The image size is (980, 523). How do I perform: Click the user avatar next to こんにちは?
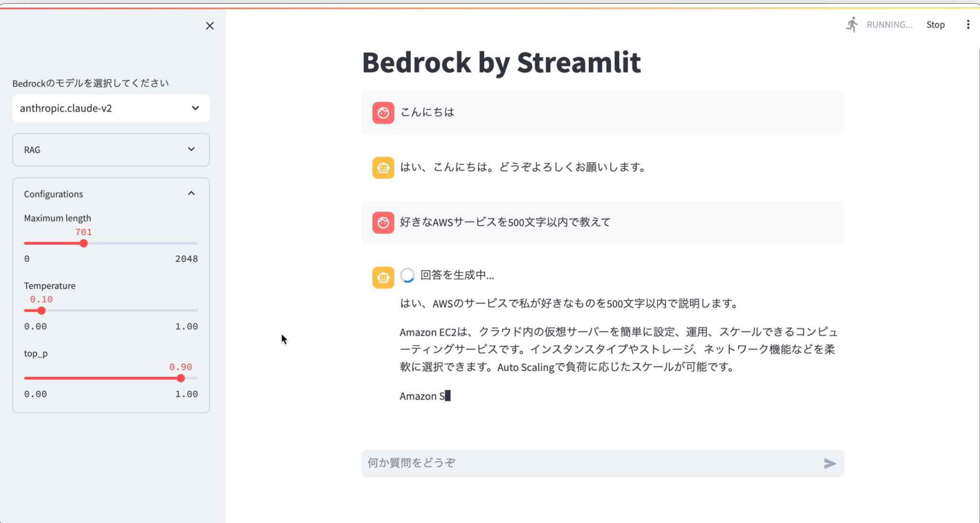click(x=383, y=113)
